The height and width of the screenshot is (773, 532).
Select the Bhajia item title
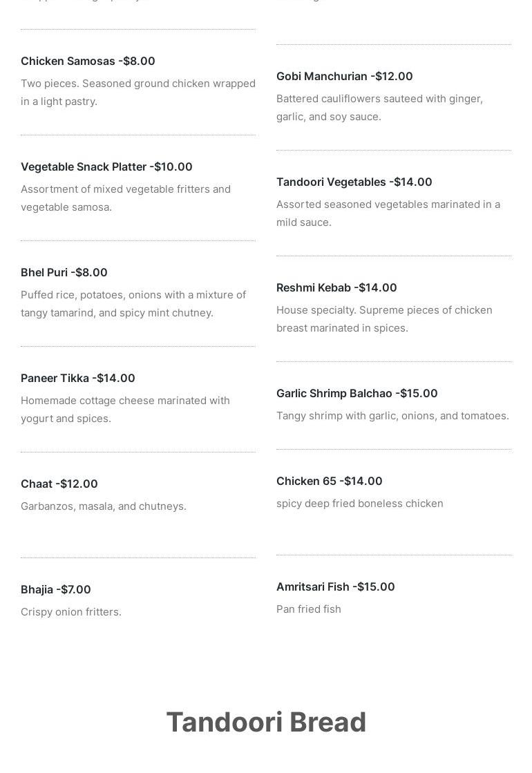(x=56, y=589)
